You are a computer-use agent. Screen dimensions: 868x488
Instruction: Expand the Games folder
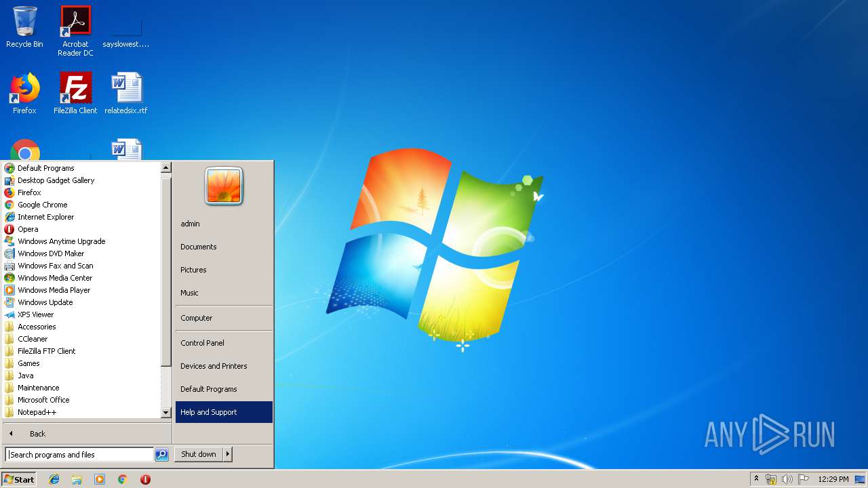coord(83,363)
